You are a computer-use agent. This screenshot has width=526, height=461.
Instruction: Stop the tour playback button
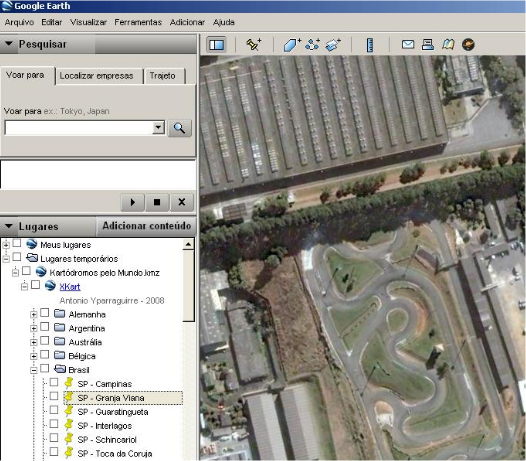(157, 202)
